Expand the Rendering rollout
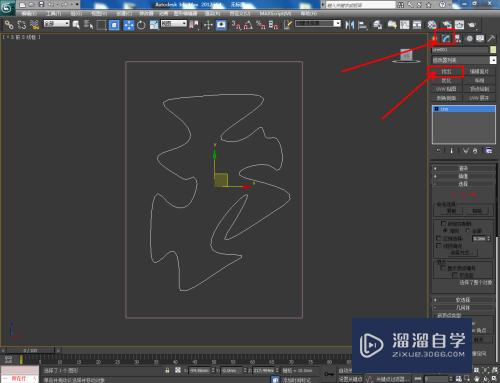Viewport: 500px width, 383px height. [x=463, y=168]
